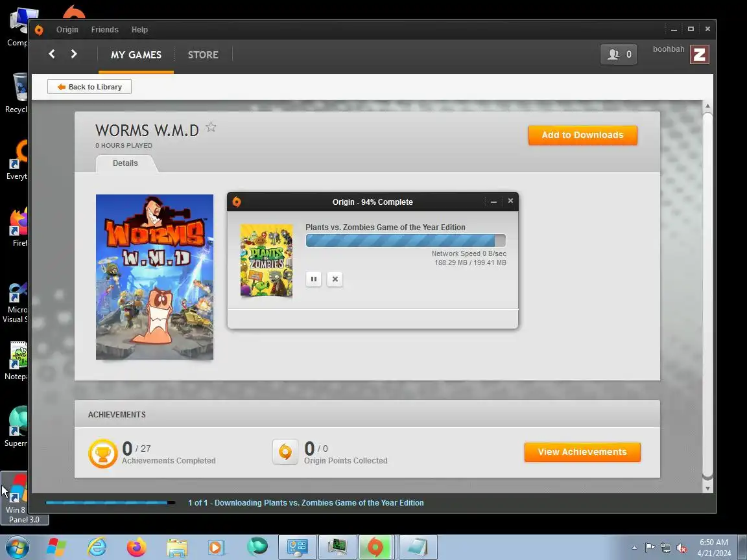Screen dimensions: 747x560
Task: Click the Achievements Completed label
Action: pos(169,460)
